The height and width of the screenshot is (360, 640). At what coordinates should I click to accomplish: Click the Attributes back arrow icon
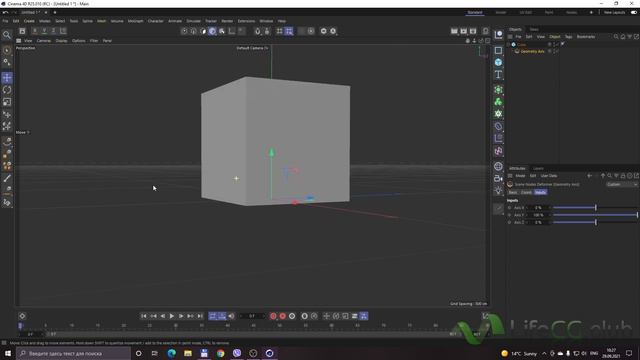coord(589,176)
